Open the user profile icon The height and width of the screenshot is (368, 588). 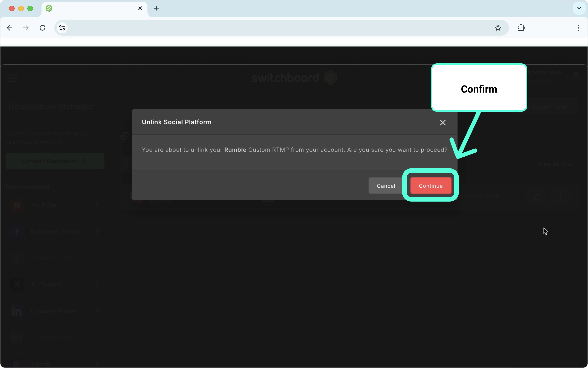576,76
